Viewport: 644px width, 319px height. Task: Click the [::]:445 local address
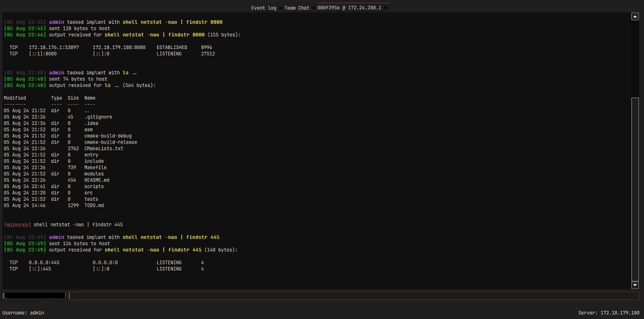click(x=40, y=269)
